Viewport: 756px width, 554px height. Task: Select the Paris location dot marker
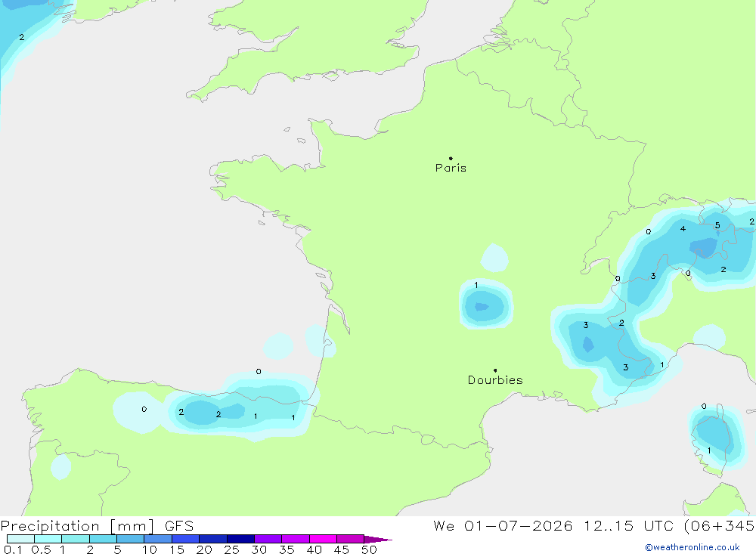[x=451, y=158]
